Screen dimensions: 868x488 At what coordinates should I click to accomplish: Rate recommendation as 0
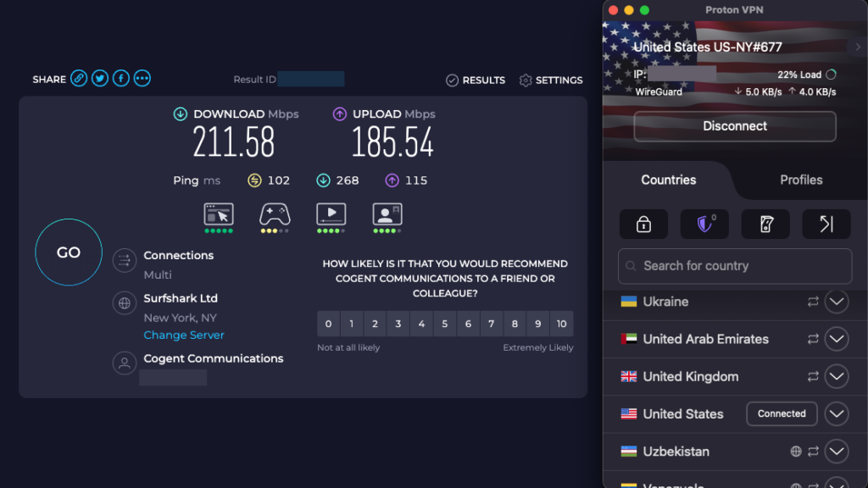pos(328,324)
